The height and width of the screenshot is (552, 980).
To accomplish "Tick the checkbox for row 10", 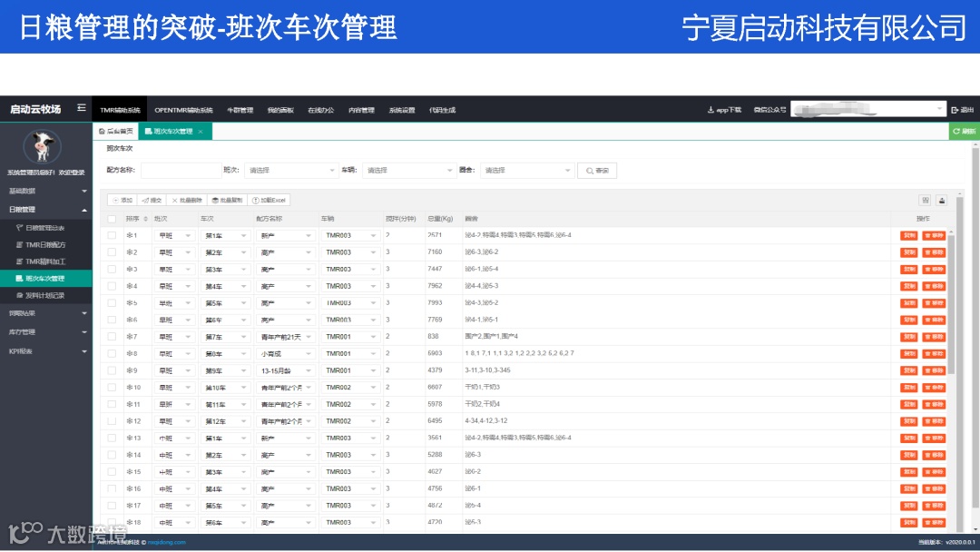I will (112, 388).
